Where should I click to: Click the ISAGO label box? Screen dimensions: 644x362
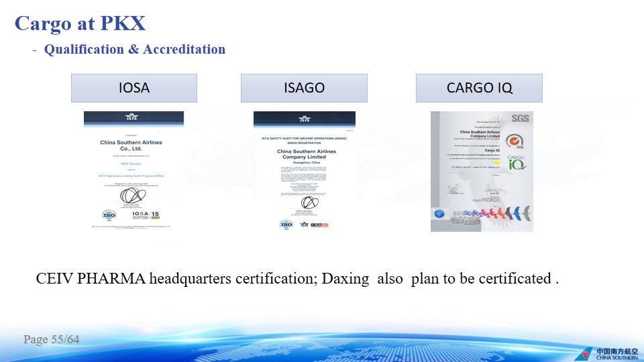(304, 88)
